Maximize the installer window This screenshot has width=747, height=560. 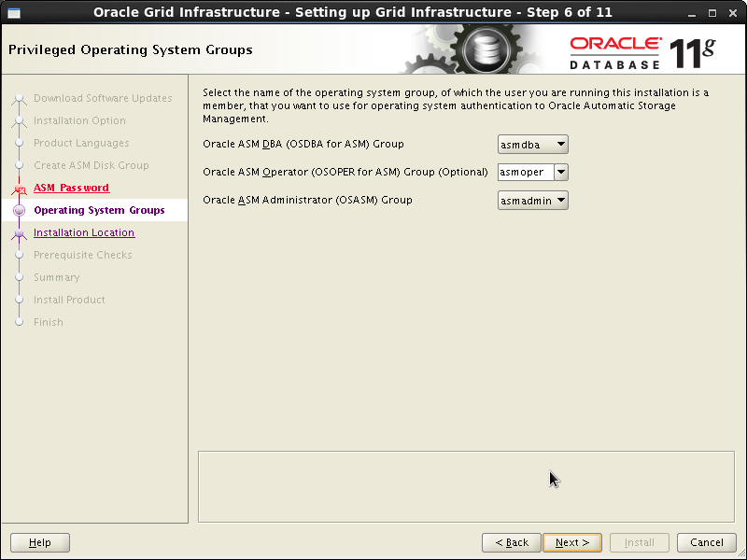click(x=712, y=13)
